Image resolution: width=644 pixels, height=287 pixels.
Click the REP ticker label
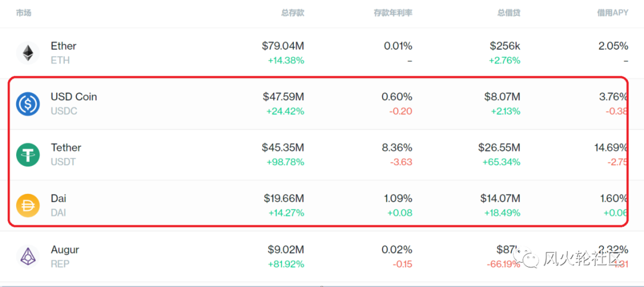[60, 264]
